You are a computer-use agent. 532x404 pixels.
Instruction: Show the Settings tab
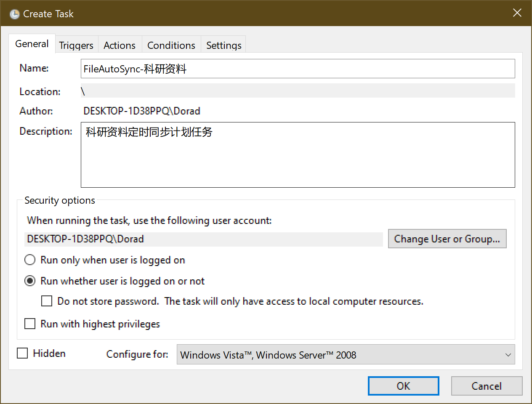point(224,45)
